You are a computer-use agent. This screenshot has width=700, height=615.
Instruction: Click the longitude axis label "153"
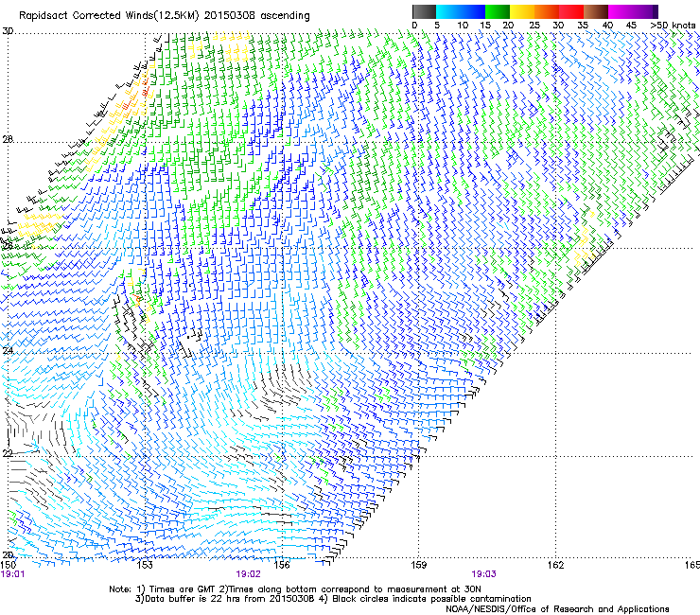pyautogui.click(x=145, y=565)
